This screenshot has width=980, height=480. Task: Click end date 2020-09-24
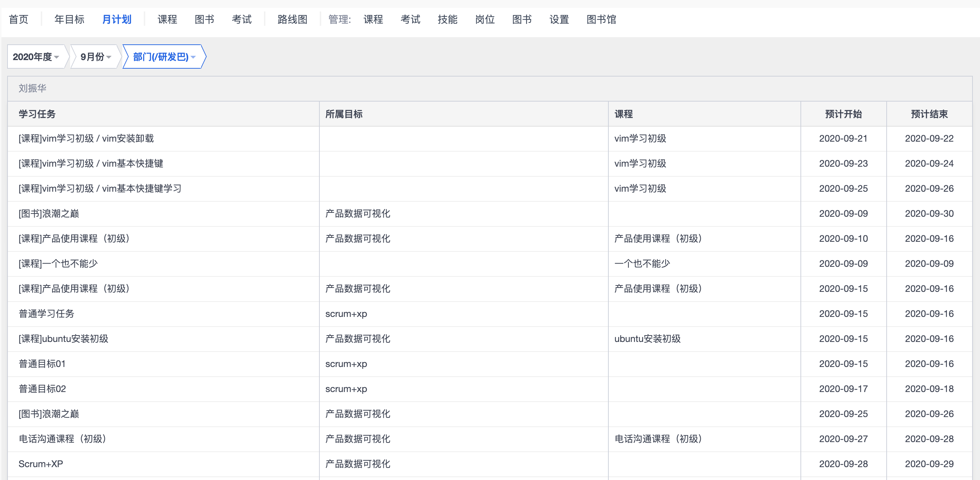930,163
